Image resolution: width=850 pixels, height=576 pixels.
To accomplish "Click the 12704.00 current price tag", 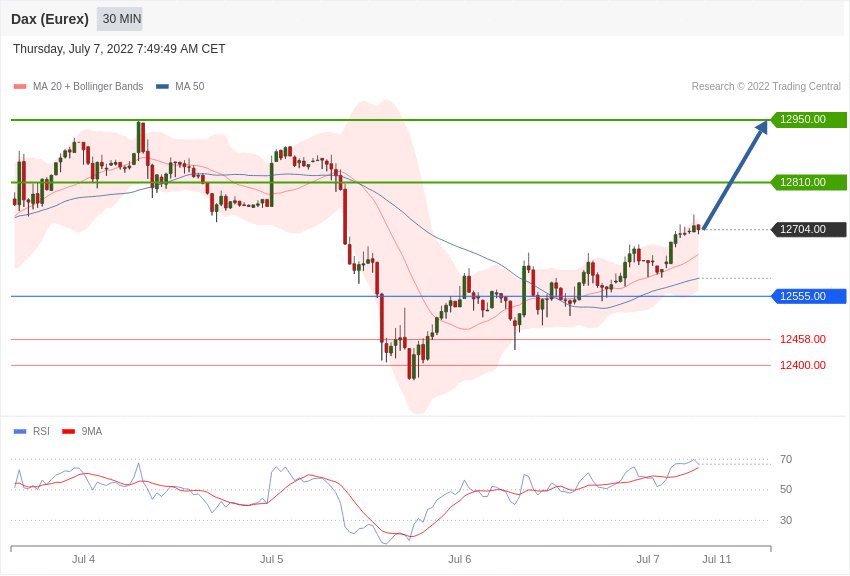I will [x=808, y=229].
